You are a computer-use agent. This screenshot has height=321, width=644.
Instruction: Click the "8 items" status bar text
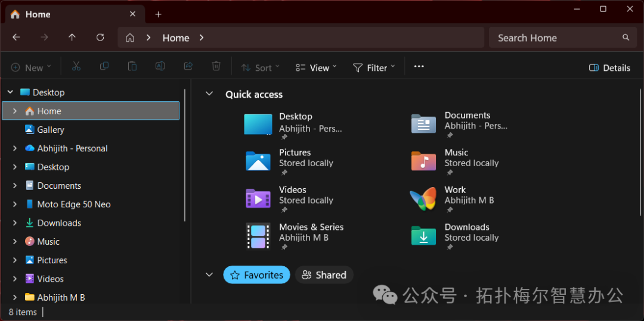[x=23, y=312]
